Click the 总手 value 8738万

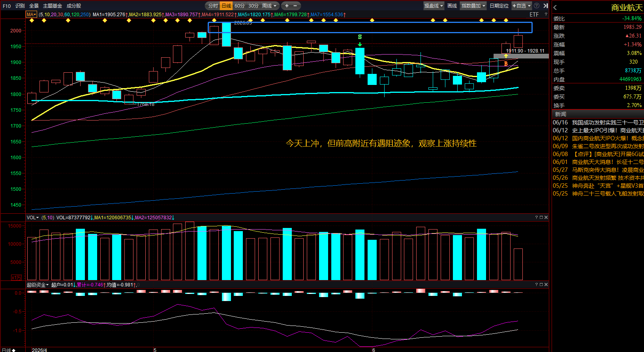[x=633, y=71]
